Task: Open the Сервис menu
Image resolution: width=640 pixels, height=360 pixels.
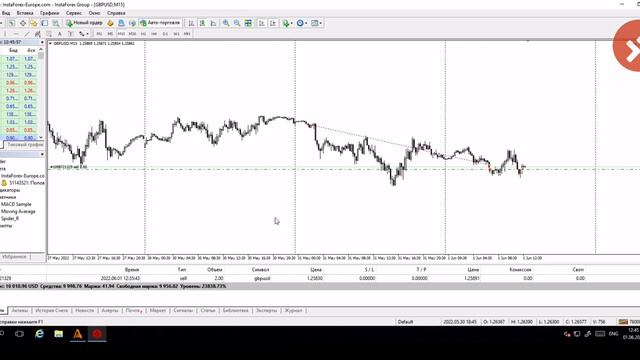Action: click(74, 13)
